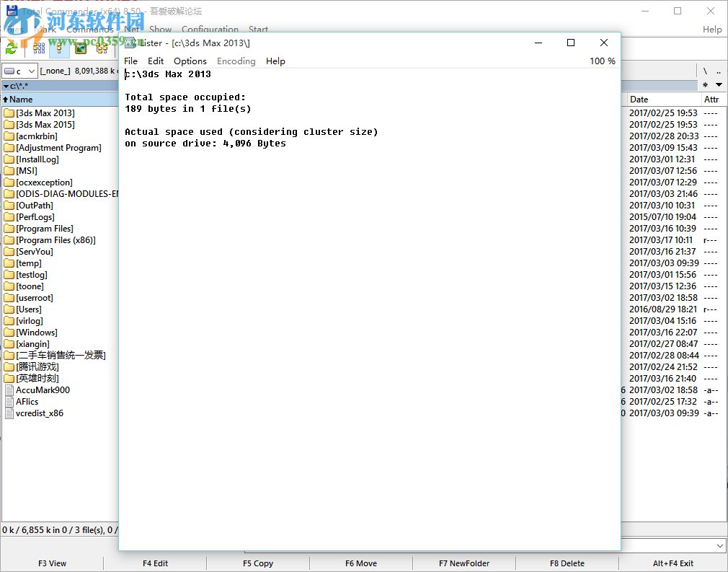Viewport: 728px width, 572px height.
Task: Click the folder icon beside [Users]
Action: pyautogui.click(x=9, y=309)
